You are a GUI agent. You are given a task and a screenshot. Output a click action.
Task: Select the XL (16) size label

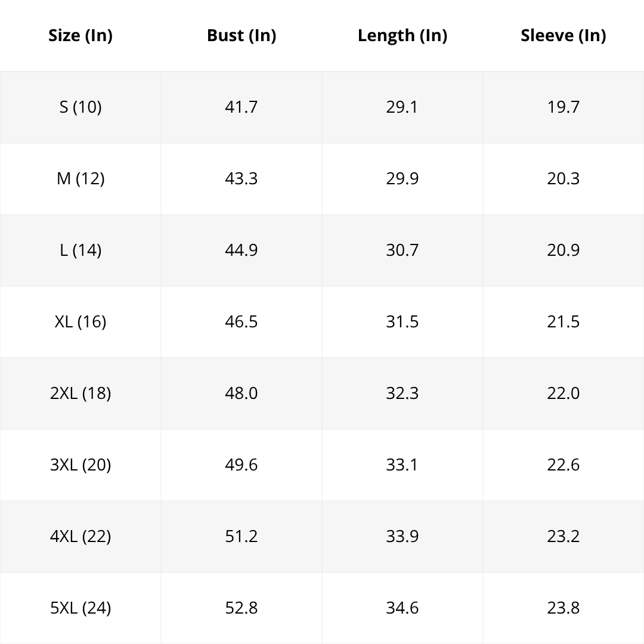(80, 321)
